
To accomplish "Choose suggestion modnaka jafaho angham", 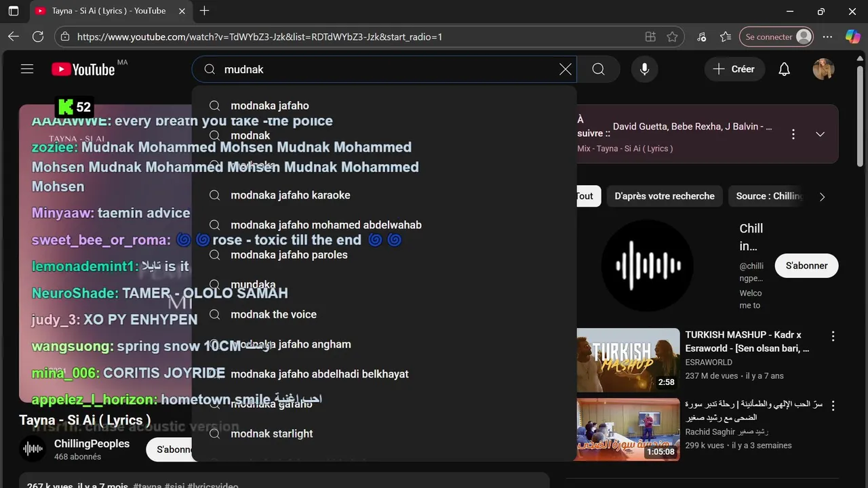I will click(x=384, y=344).
